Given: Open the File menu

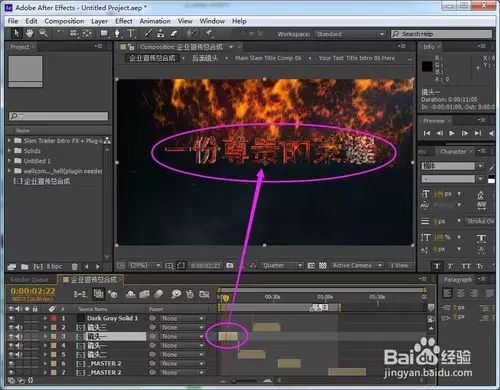Looking at the screenshot, I should coord(13,21).
